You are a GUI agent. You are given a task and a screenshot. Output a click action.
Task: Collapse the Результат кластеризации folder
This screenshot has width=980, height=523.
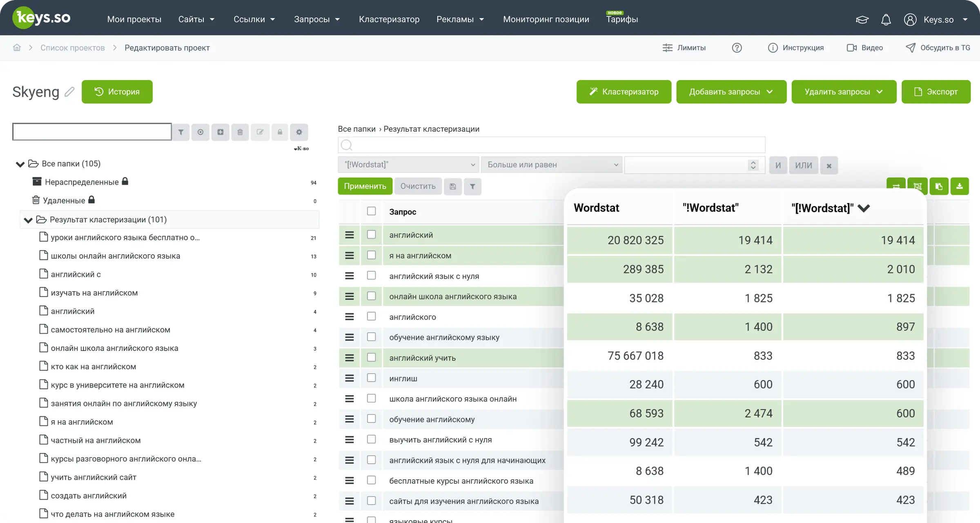[x=28, y=220]
